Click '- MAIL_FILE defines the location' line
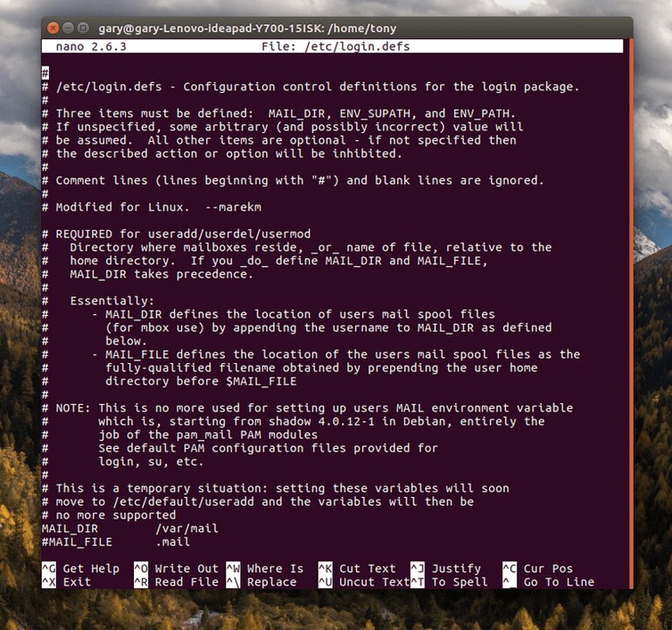Image resolution: width=672 pixels, height=630 pixels. [x=311, y=354]
